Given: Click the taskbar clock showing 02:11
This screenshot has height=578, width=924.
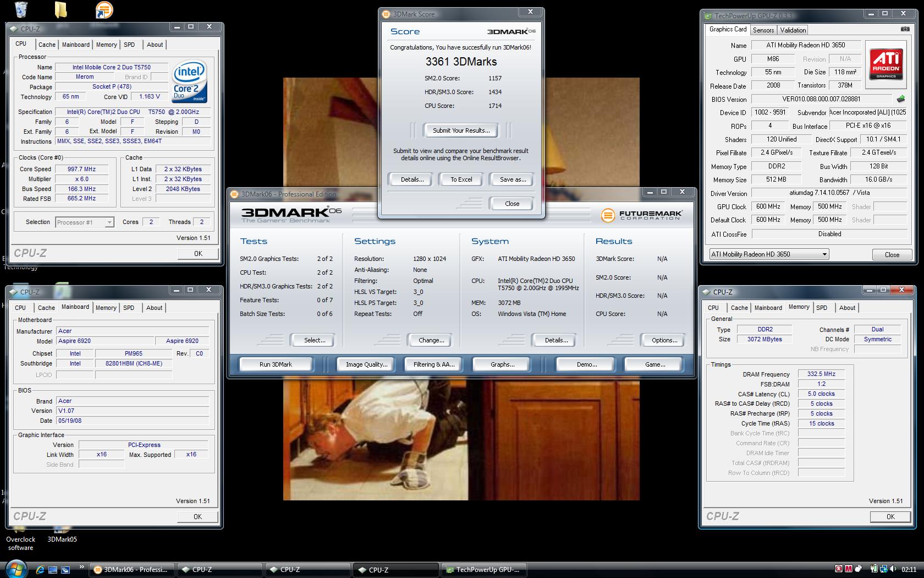Looking at the screenshot, I should [909, 570].
